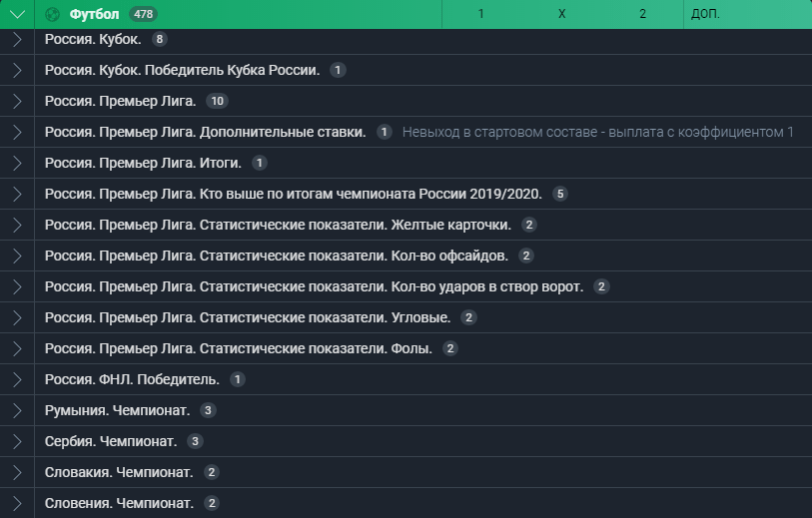Expand the Желтые карточки row chevron
The height and width of the screenshot is (518, 812).
coord(17,226)
